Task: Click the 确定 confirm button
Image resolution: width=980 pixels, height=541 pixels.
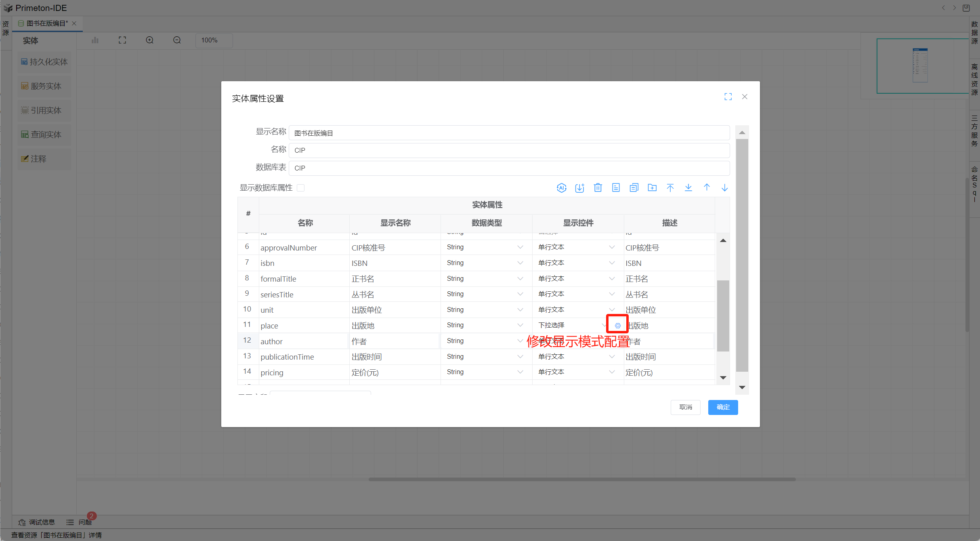Action: (x=722, y=407)
